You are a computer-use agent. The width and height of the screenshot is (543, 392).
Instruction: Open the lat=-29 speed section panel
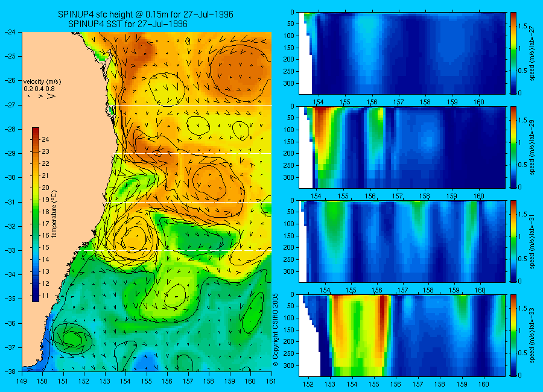pyautogui.click(x=402, y=147)
